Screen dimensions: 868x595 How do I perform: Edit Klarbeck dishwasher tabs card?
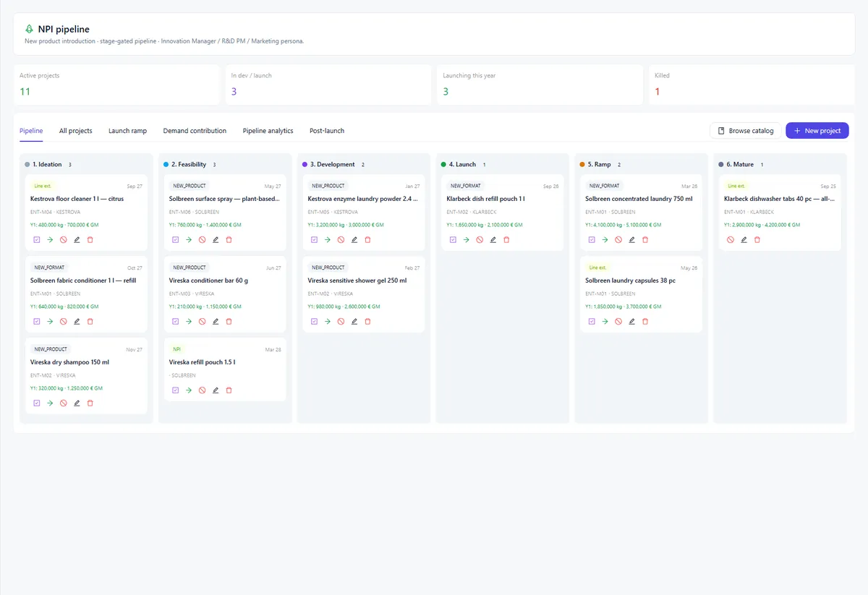click(x=744, y=239)
